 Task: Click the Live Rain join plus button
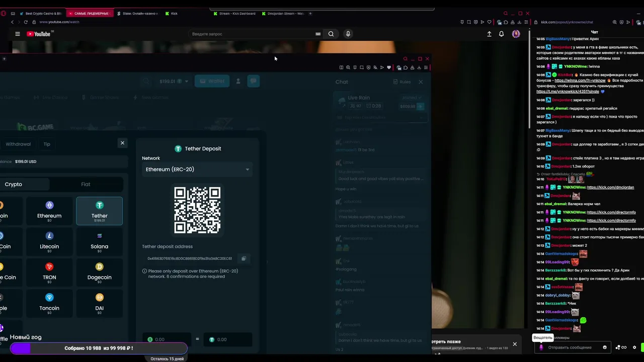pos(420,107)
